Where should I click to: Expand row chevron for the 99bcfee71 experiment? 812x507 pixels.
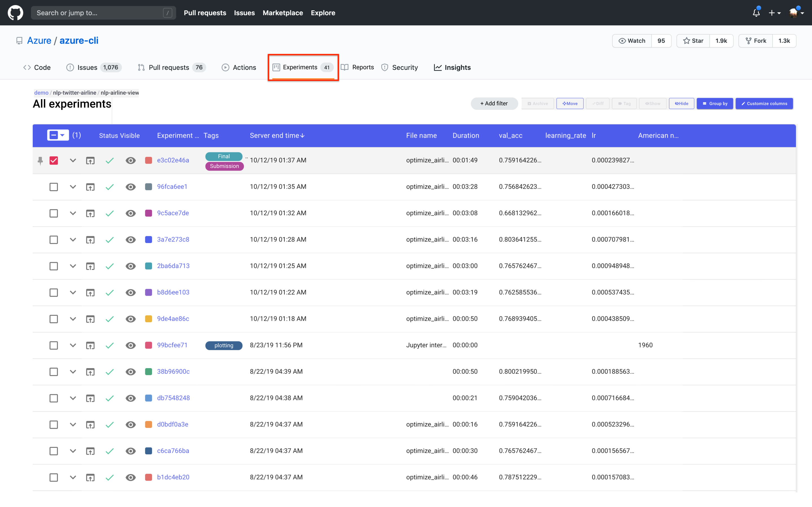(x=73, y=345)
